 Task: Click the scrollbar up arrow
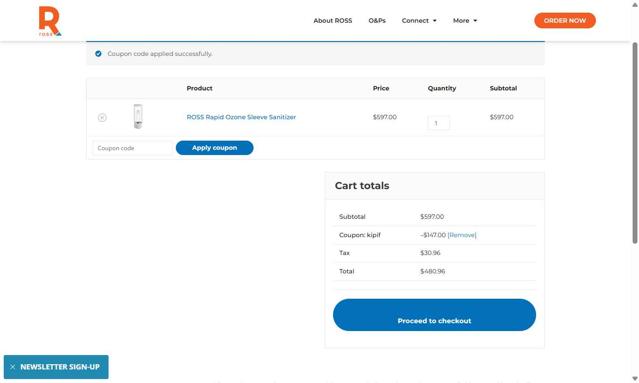[635, 4]
